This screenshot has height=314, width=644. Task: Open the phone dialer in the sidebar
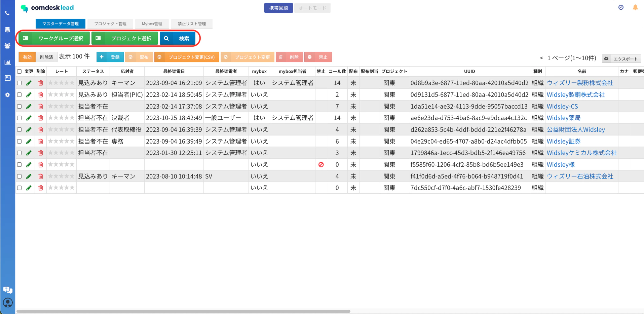pyautogui.click(x=7, y=13)
